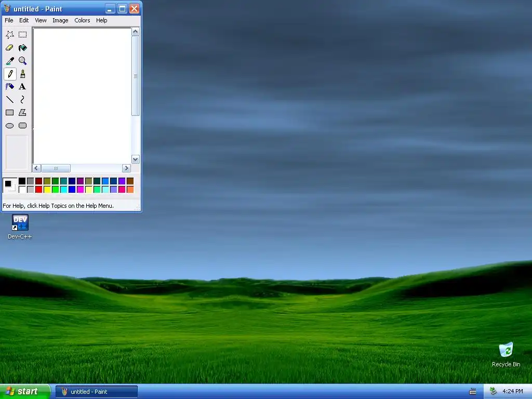The width and height of the screenshot is (532, 399).
Task: Select the straight Line tool
Action: [x=10, y=99]
